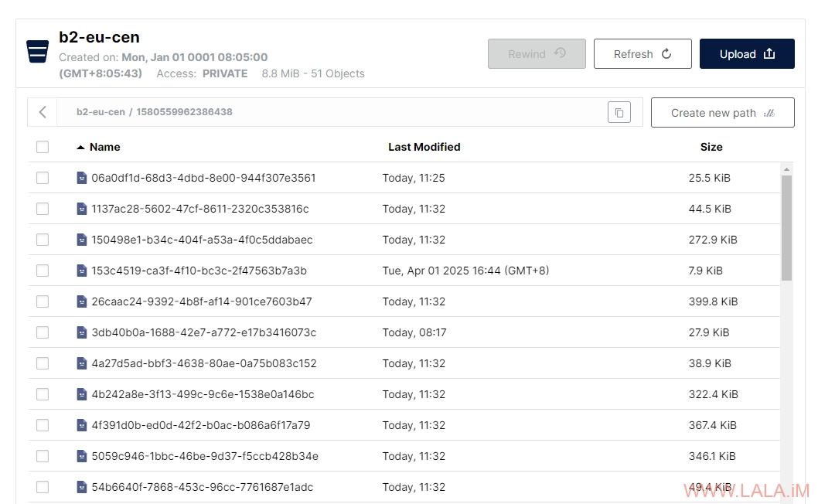The image size is (818, 504).
Task: Check the box for 1137ac28-5602-47cf-8611-2320c353816c
Action: pos(43,209)
